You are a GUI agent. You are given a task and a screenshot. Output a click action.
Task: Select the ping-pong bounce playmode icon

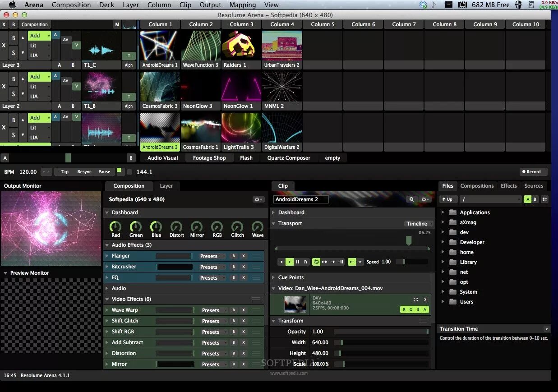pos(324,262)
